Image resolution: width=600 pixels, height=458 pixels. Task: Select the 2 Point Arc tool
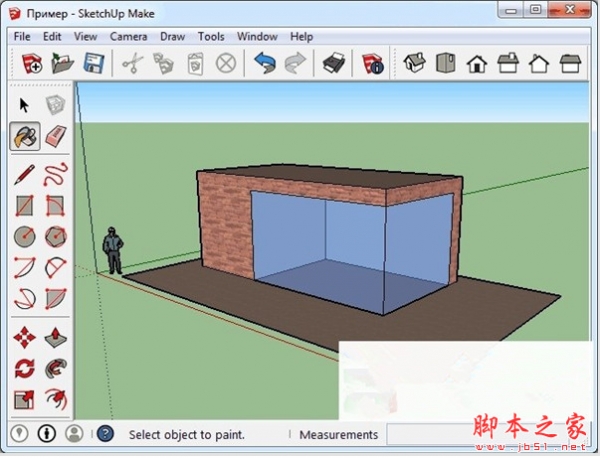pyautogui.click(x=56, y=267)
